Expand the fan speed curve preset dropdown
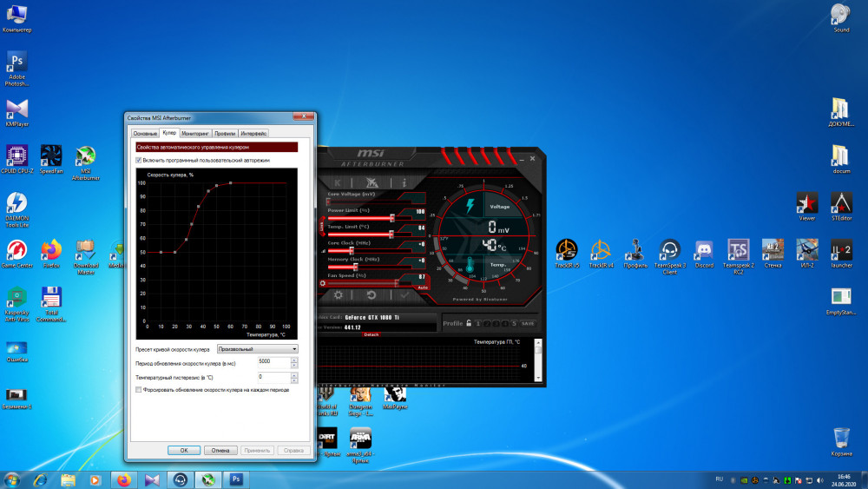 (295, 348)
